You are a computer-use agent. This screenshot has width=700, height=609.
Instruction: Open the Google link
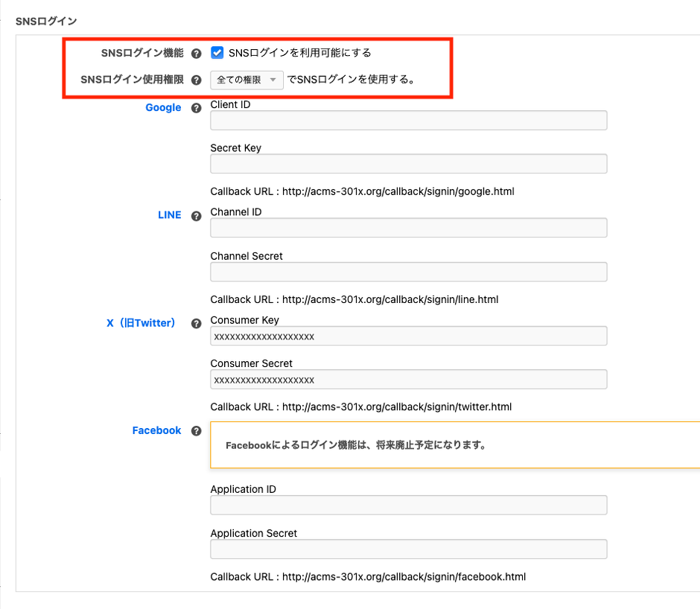coord(163,108)
